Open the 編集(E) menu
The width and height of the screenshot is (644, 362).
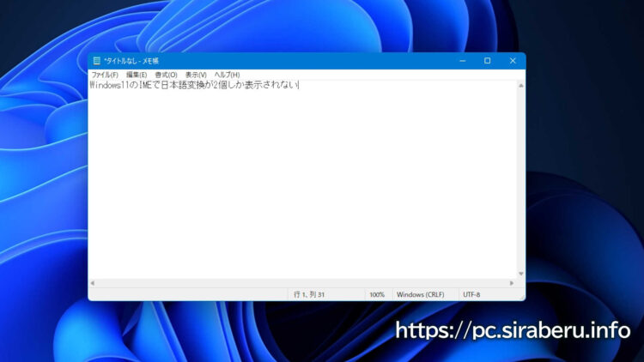pos(137,75)
